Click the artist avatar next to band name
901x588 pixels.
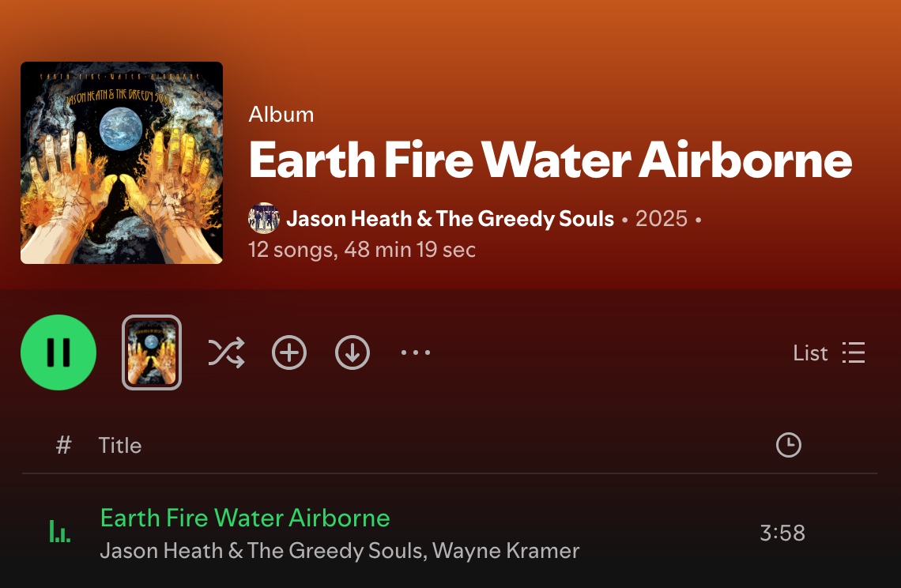(x=264, y=218)
